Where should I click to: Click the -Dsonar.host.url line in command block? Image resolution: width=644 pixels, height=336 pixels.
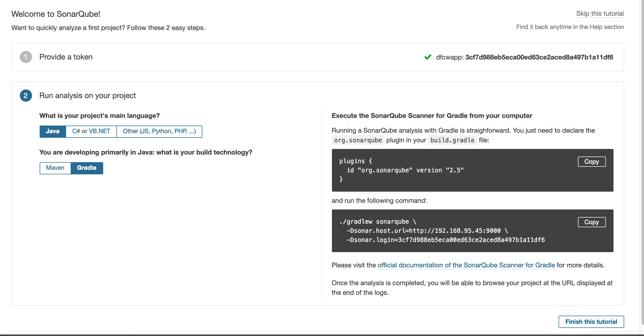(427, 231)
